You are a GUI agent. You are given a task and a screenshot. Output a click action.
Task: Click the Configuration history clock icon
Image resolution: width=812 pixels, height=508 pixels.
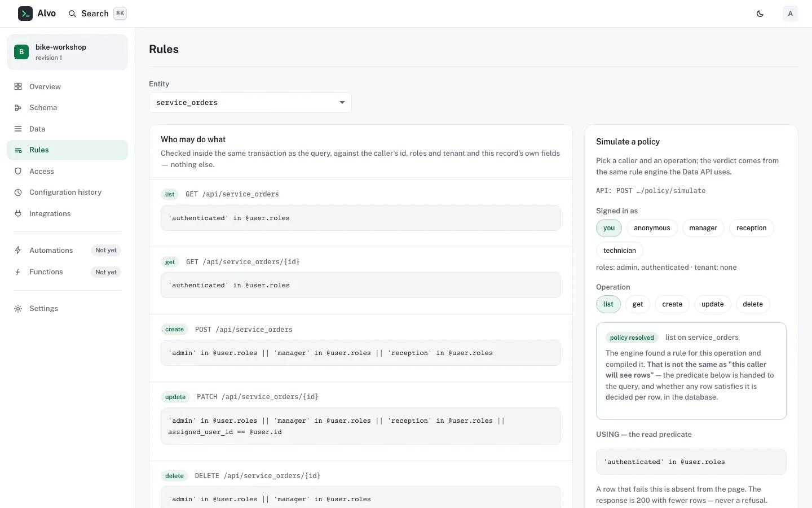(18, 192)
